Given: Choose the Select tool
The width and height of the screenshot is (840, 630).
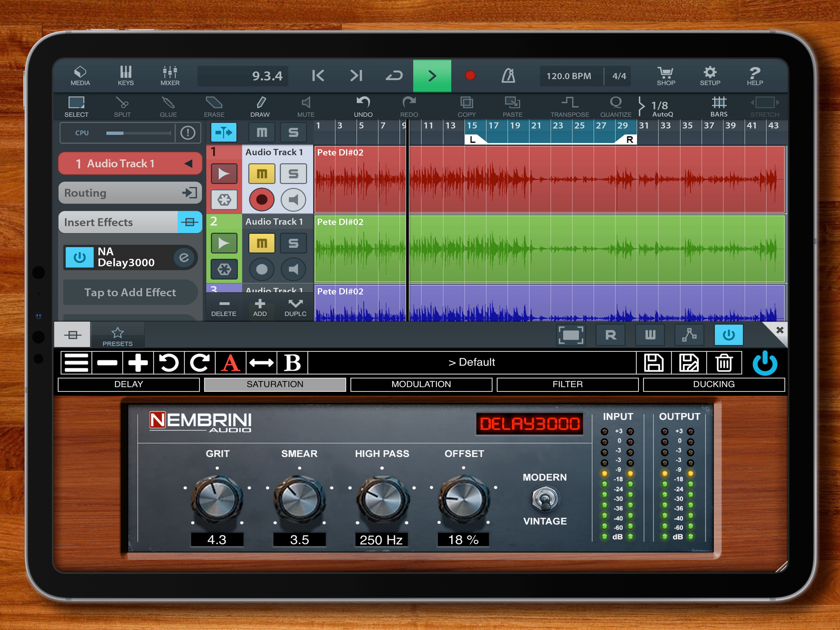Looking at the screenshot, I should click(76, 107).
